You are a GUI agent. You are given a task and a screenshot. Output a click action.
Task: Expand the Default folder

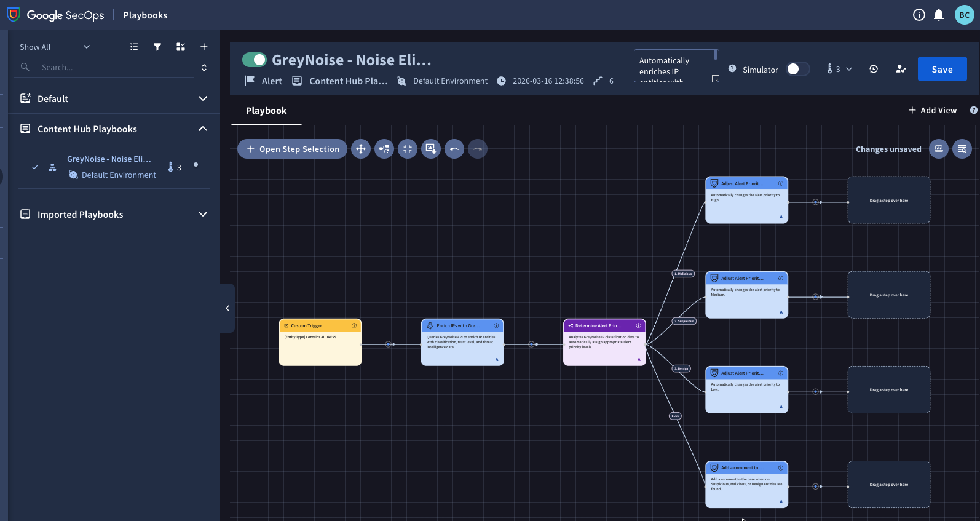coord(203,98)
